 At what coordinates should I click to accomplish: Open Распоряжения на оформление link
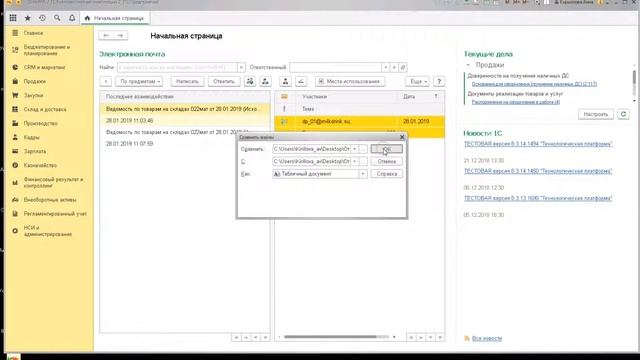pos(516,102)
